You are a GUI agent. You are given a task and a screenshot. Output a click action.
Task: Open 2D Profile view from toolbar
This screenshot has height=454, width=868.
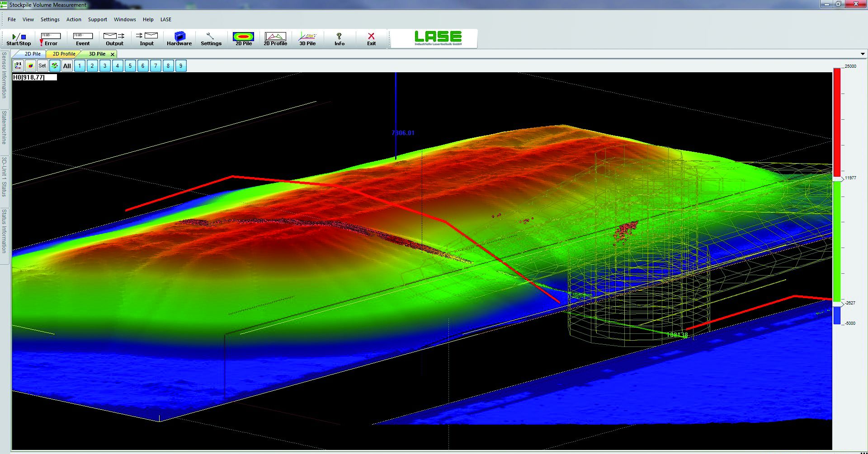(x=275, y=39)
